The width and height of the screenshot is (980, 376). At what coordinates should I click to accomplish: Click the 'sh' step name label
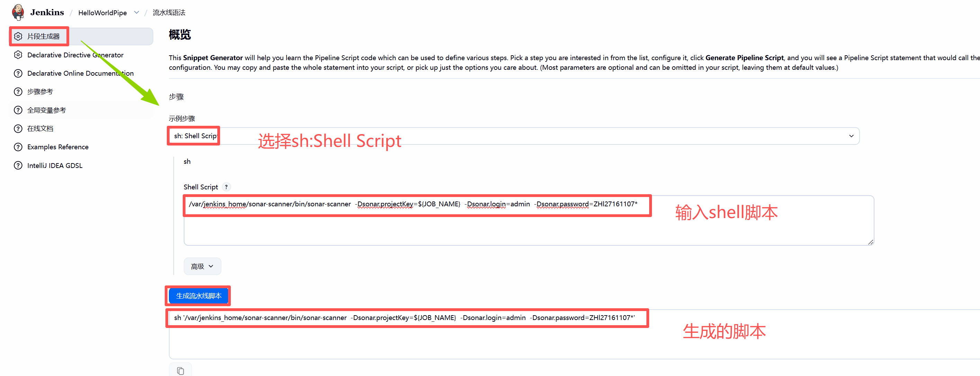(x=187, y=161)
